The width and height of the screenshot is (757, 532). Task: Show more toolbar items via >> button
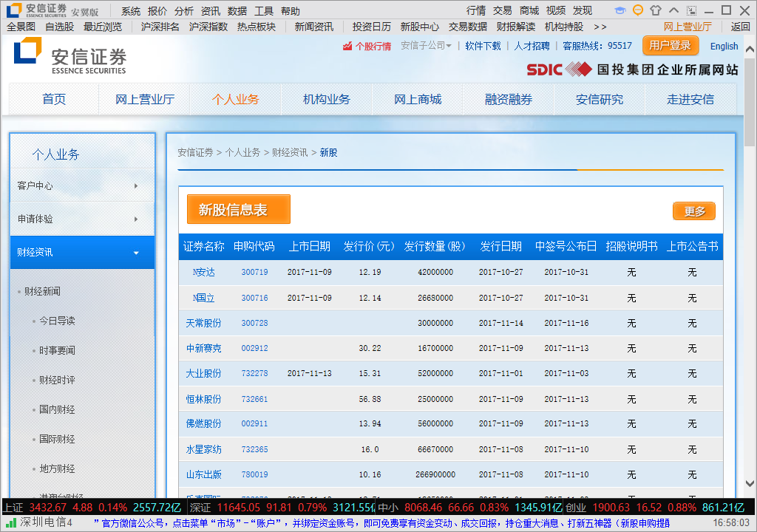click(600, 27)
